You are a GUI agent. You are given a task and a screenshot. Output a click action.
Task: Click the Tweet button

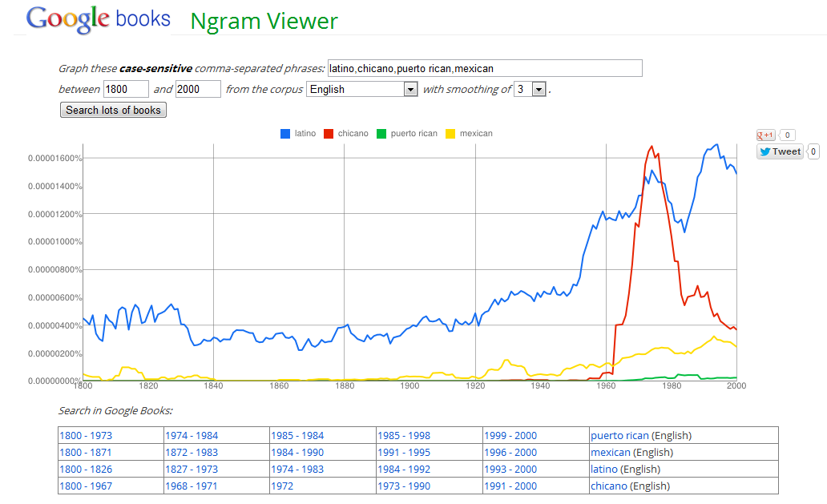pos(780,151)
